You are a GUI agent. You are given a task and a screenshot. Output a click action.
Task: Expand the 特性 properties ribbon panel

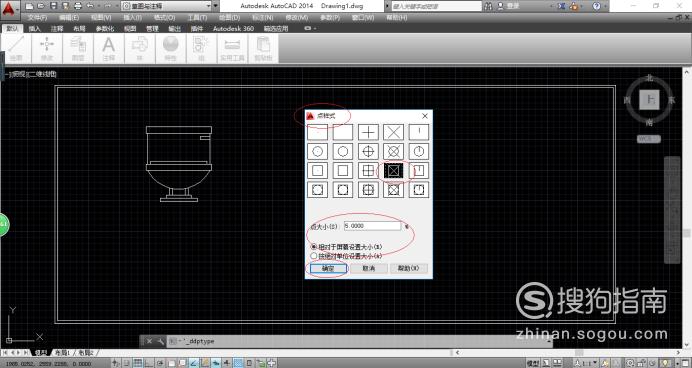171,49
